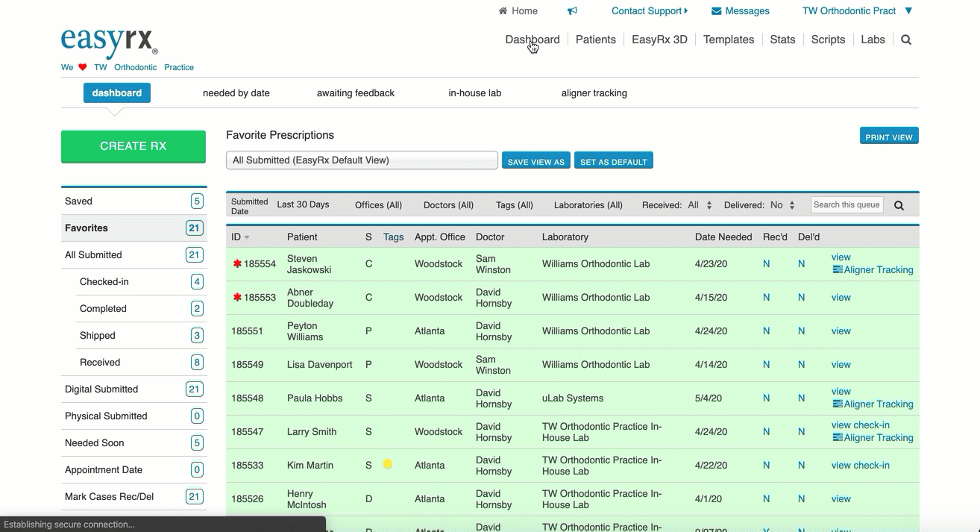Viewport: 980px width, 532px height.
Task: Switch to aligner tracking tab
Action: click(x=594, y=93)
